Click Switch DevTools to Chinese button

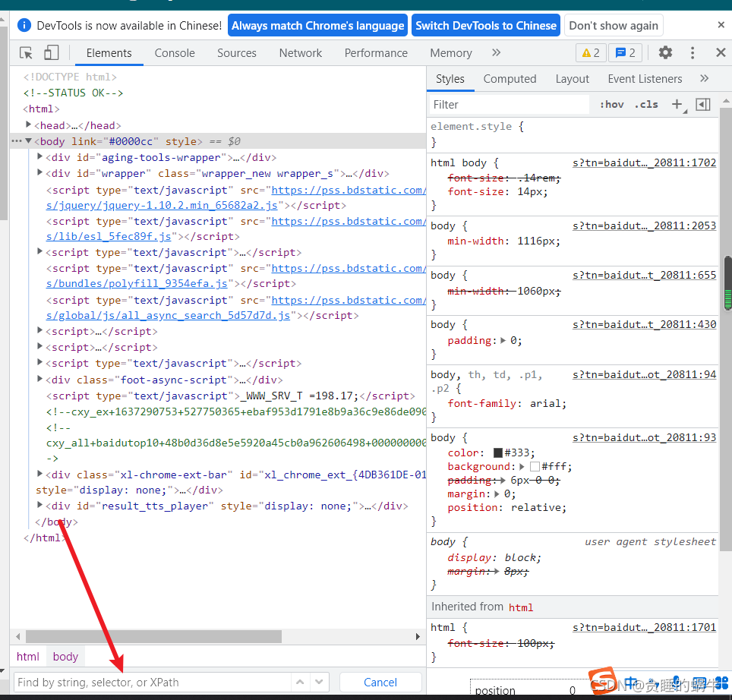coord(486,25)
